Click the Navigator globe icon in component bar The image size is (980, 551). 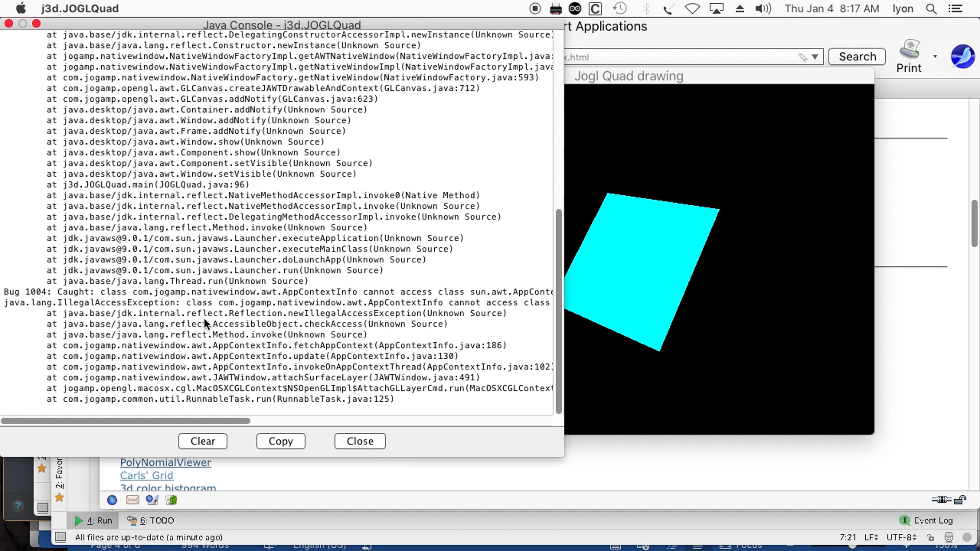tap(112, 500)
